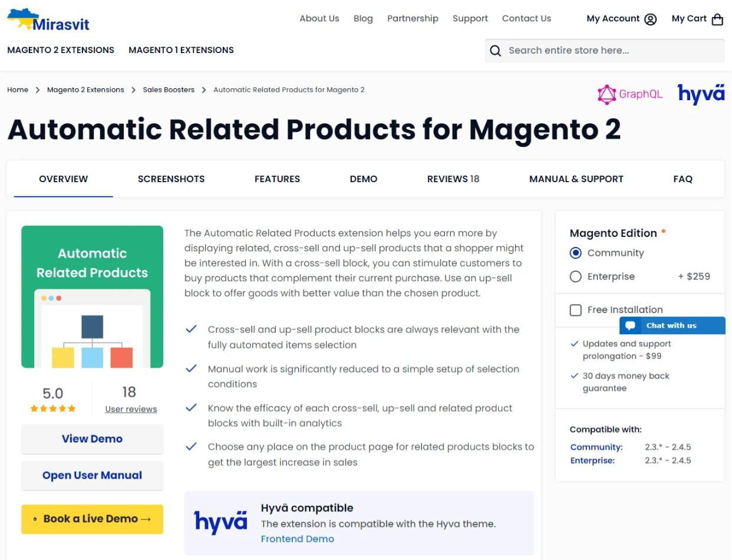
Task: Open My Account user icon
Action: point(650,19)
